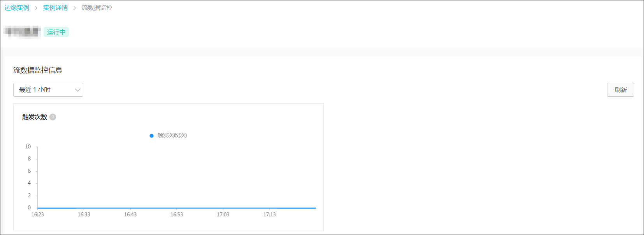Go to 边缘实例 breadcrumb link

pos(17,8)
